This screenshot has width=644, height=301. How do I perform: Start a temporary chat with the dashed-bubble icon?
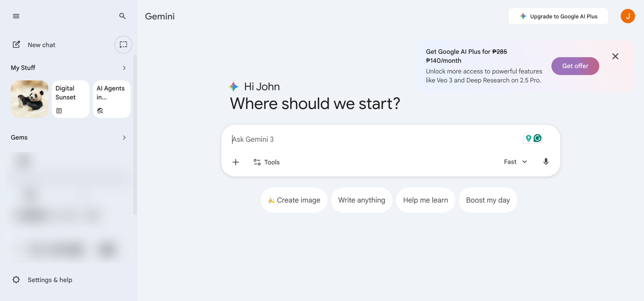[x=123, y=45]
